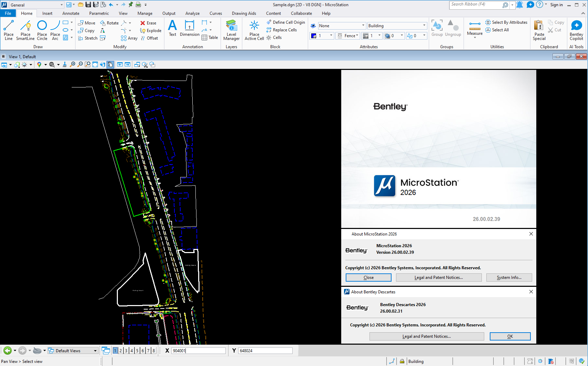Activate the Move tool

(x=87, y=23)
